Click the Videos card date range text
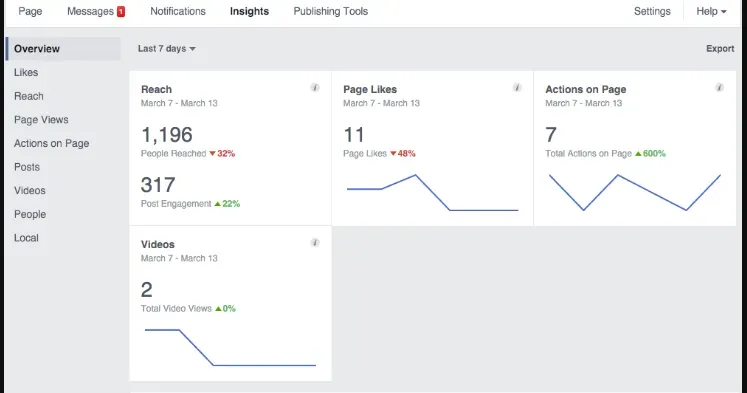The image size is (747, 393). point(179,258)
